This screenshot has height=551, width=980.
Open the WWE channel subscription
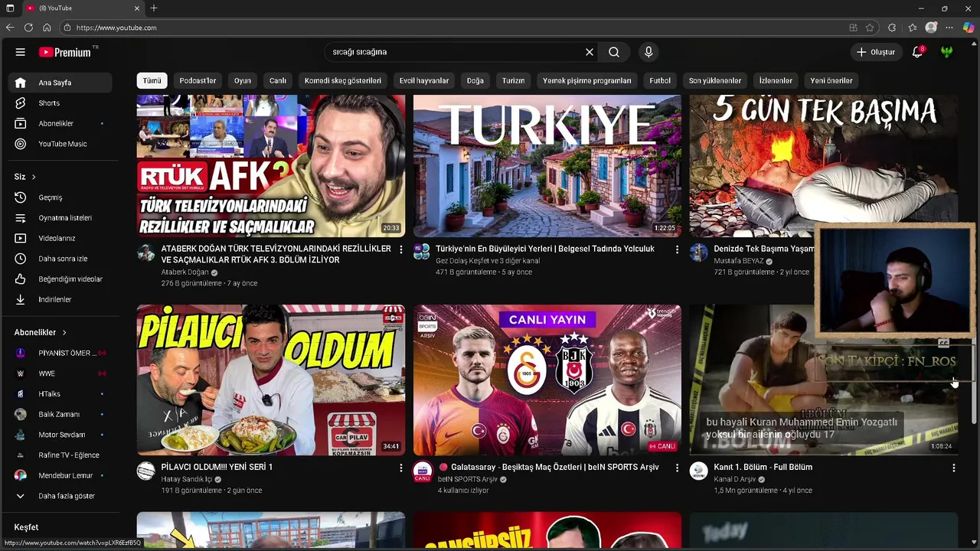coord(61,373)
